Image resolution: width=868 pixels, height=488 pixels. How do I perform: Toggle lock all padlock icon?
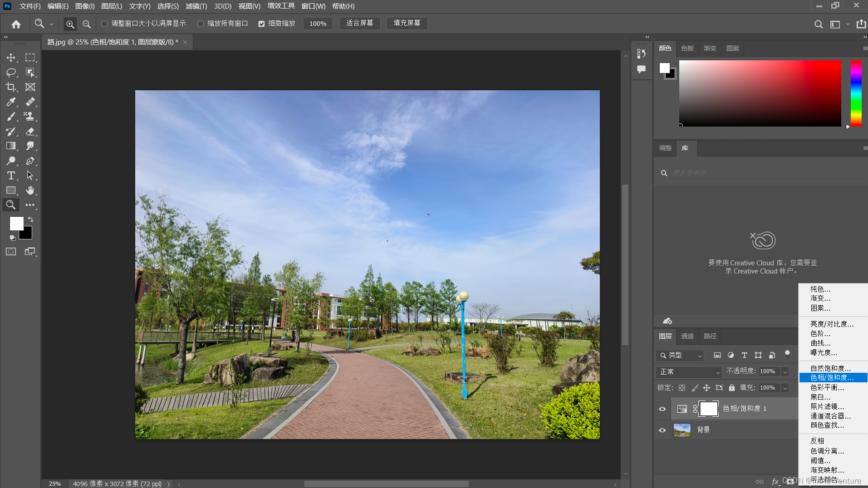[731, 388]
